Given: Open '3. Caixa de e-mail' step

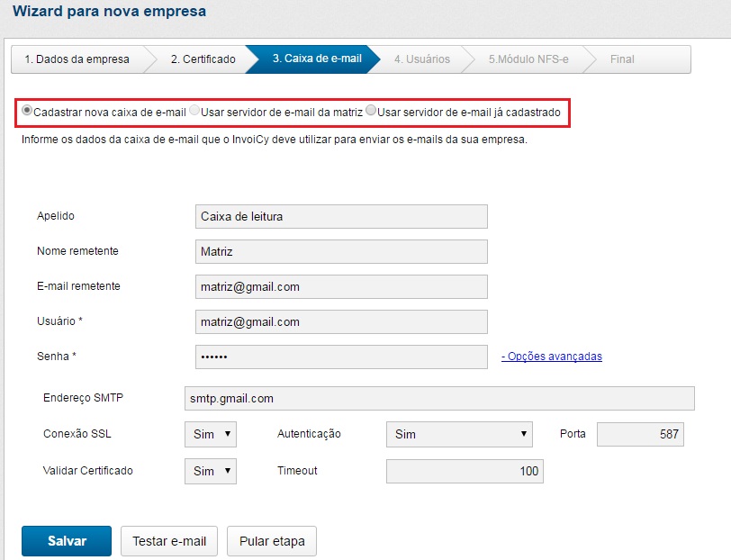Looking at the screenshot, I should (317, 59).
